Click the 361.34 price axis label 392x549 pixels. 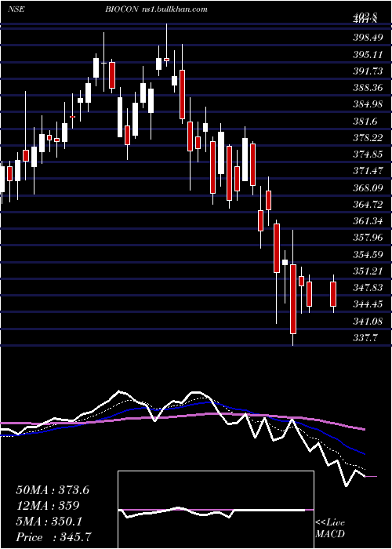(x=368, y=221)
